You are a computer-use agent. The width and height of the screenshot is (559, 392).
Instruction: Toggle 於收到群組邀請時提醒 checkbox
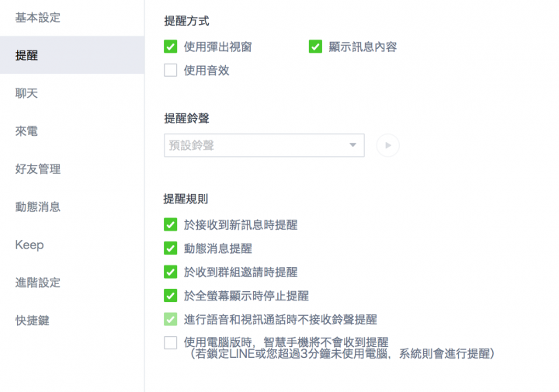point(170,272)
